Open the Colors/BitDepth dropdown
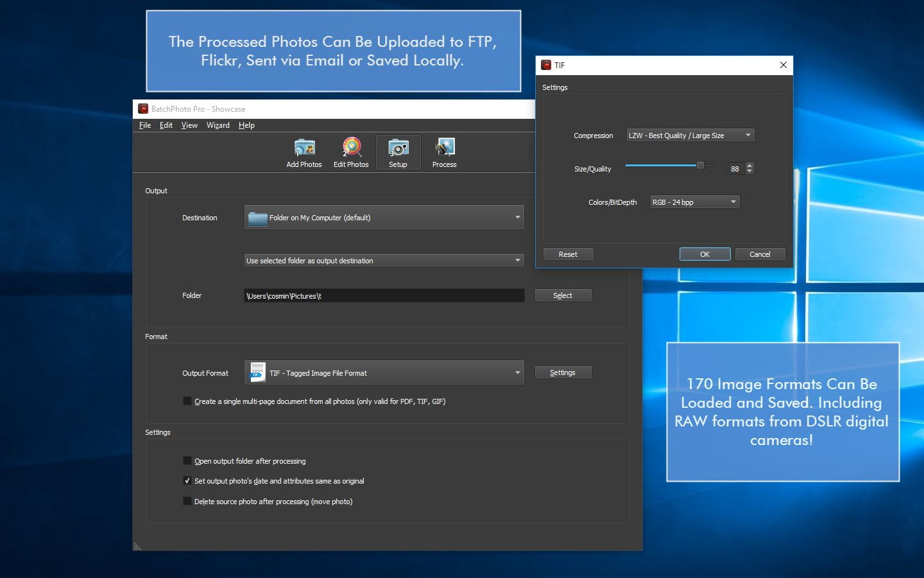This screenshot has width=924, height=578. [x=695, y=202]
